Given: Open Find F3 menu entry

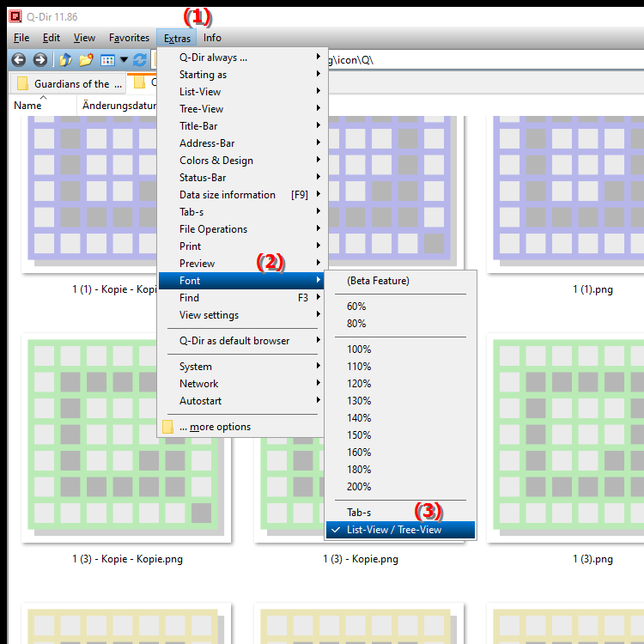Looking at the screenshot, I should coord(241,298).
